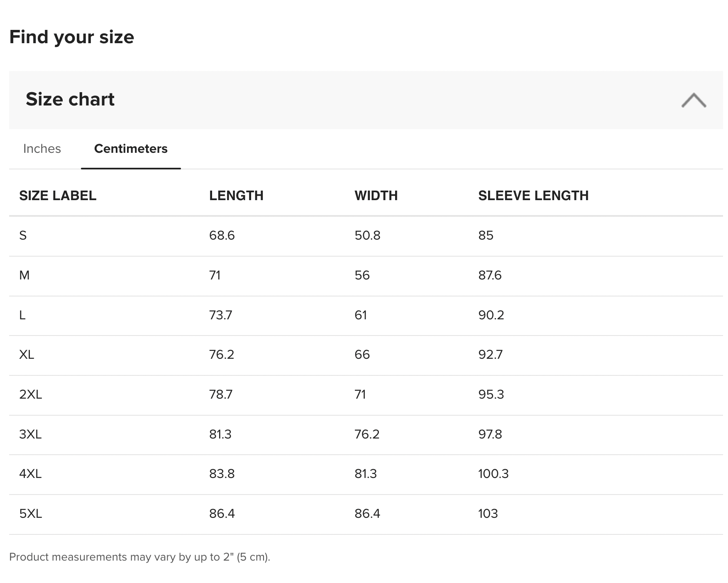Click the LENGTH column header
Screen dimensions: 728x583
click(x=236, y=196)
